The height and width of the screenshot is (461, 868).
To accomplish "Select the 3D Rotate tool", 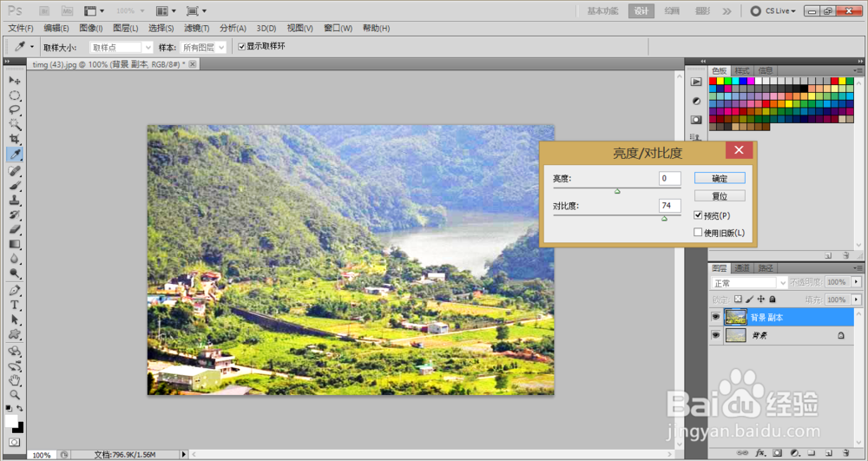I will 15,352.
